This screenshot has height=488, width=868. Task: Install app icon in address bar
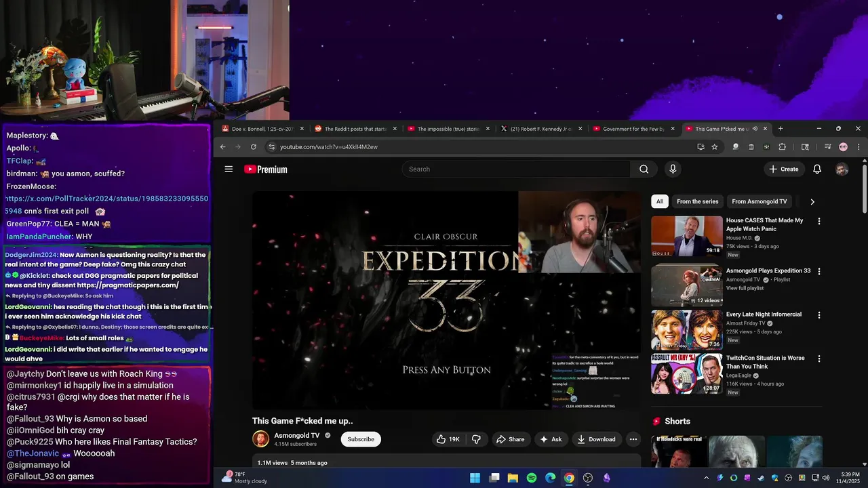tap(701, 147)
